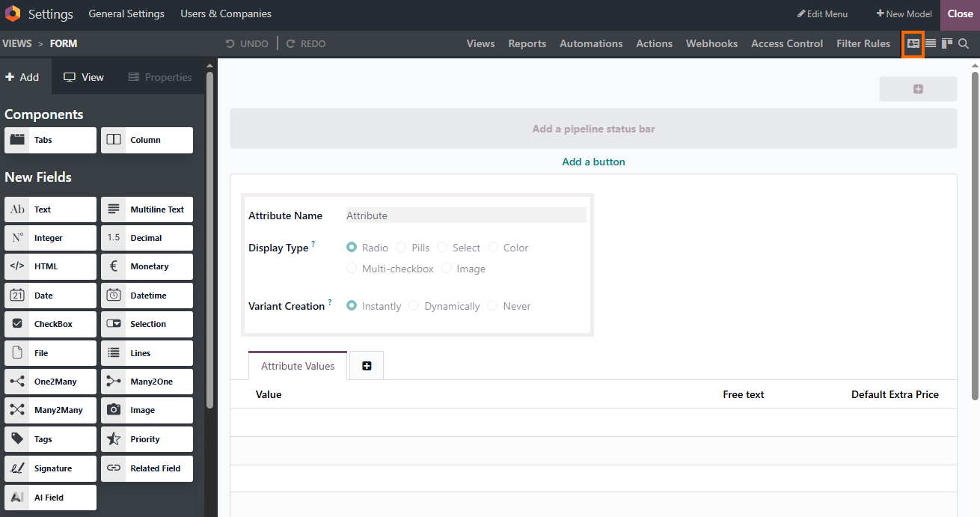This screenshot has height=517, width=980.
Task: Add an AI Field
Action: pos(50,498)
